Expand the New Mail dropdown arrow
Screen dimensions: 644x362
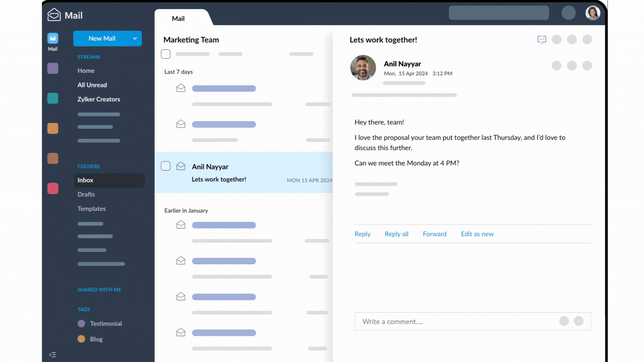click(135, 39)
